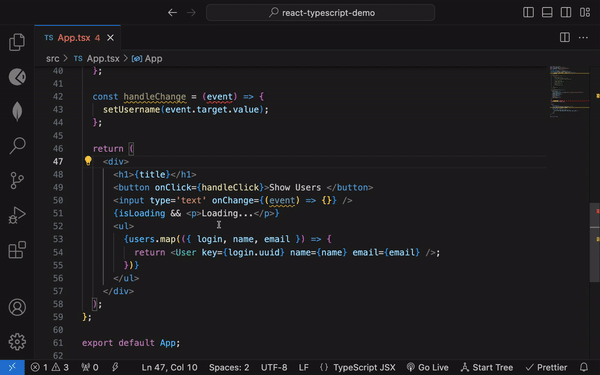Click the Go Live status button
Screen dimensions: 600x375
(427, 368)
